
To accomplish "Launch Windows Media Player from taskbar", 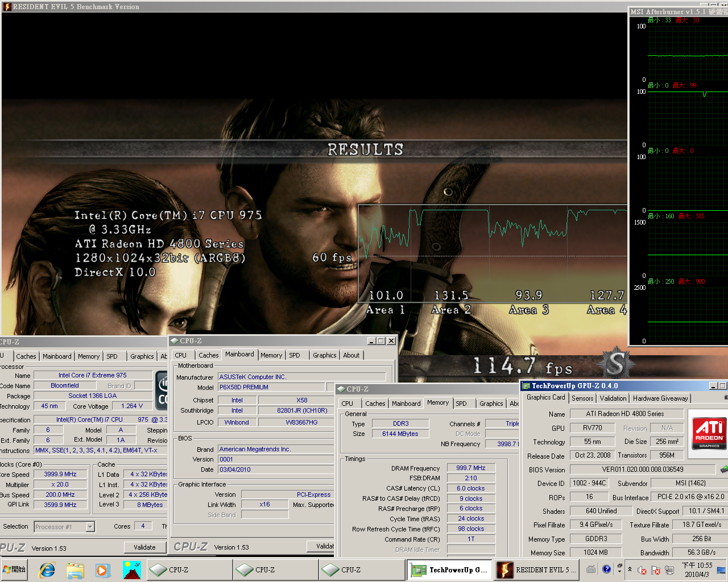I will coord(102,569).
